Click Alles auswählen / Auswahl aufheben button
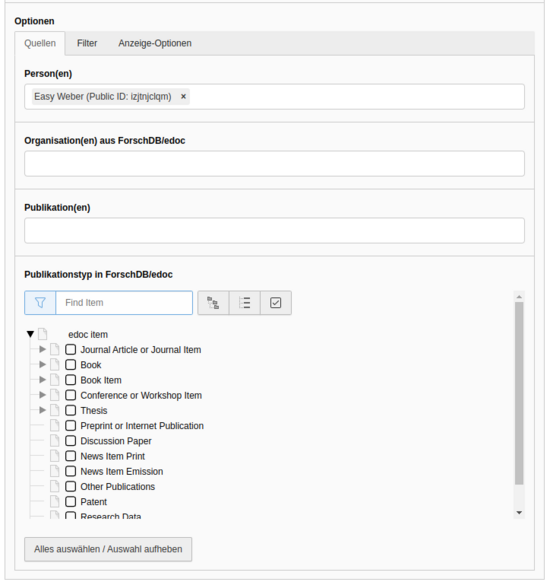 (108, 549)
